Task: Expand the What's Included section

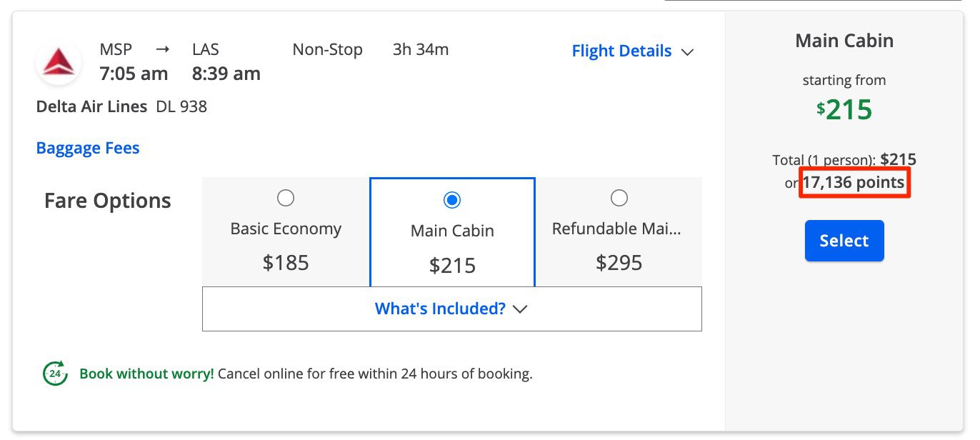Action: coord(451,309)
